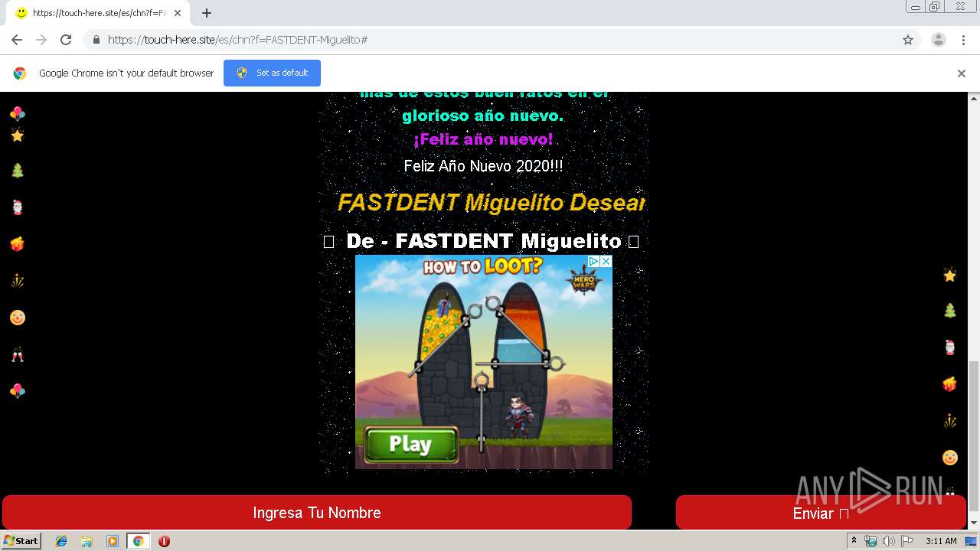The height and width of the screenshot is (551, 980).
Task: Click the 'Feliz Año Nuevo 2020!!!' text
Action: pyautogui.click(x=483, y=166)
